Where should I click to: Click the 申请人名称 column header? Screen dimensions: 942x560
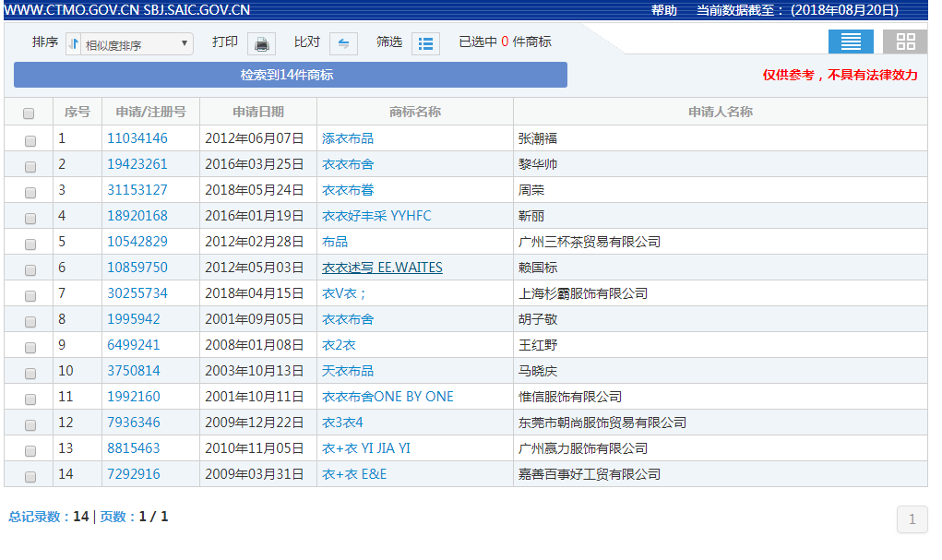pyautogui.click(x=721, y=112)
